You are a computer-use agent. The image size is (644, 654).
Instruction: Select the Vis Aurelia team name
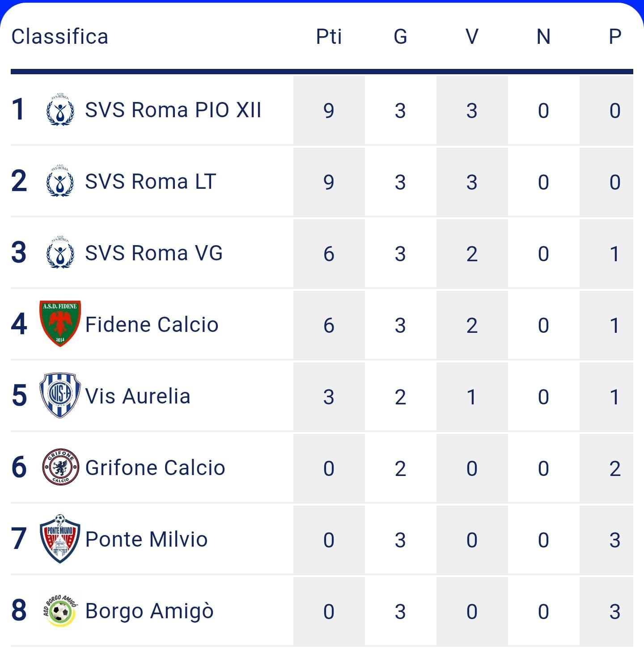click(x=138, y=396)
